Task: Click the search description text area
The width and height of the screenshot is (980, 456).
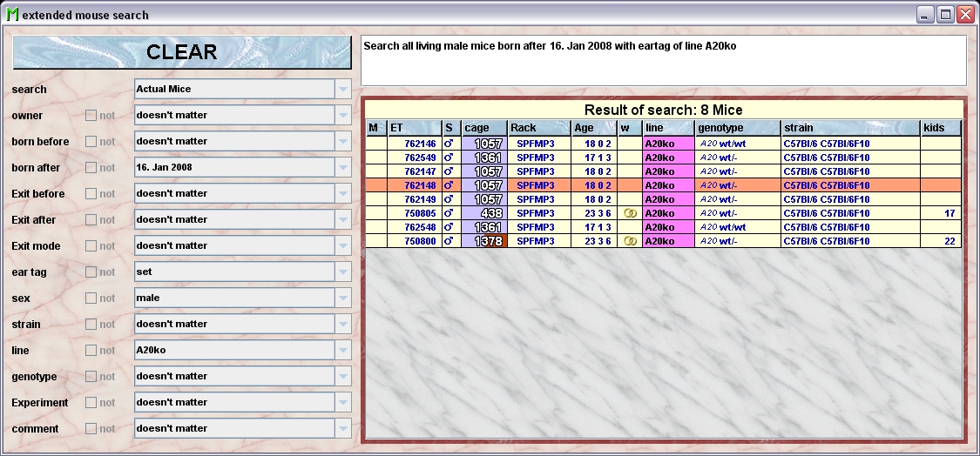Action: tap(663, 60)
